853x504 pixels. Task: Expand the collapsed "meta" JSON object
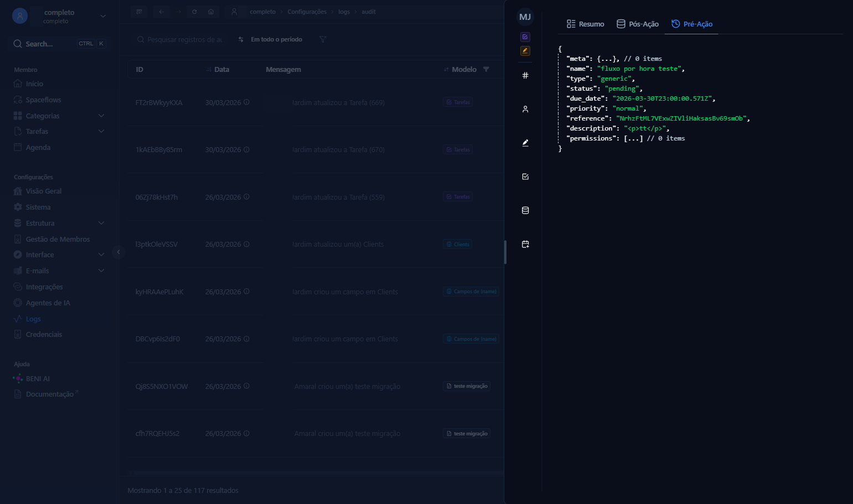point(608,59)
